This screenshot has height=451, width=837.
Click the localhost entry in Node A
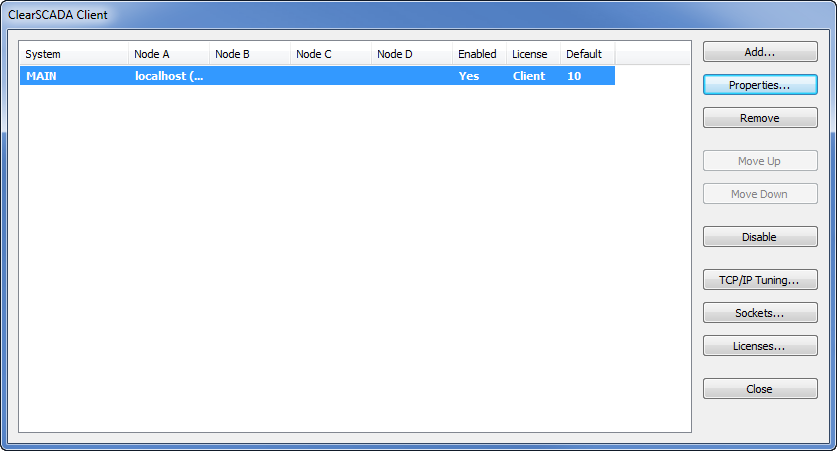168,76
